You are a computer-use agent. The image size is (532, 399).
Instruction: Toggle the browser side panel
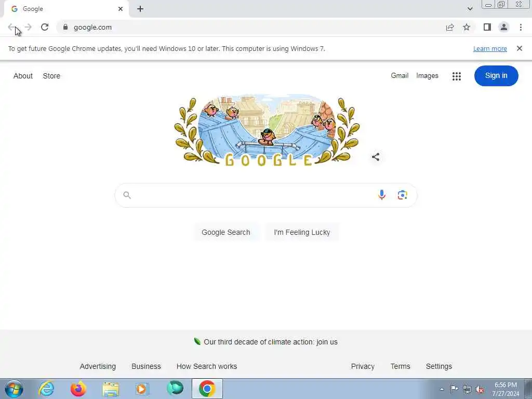click(x=487, y=27)
